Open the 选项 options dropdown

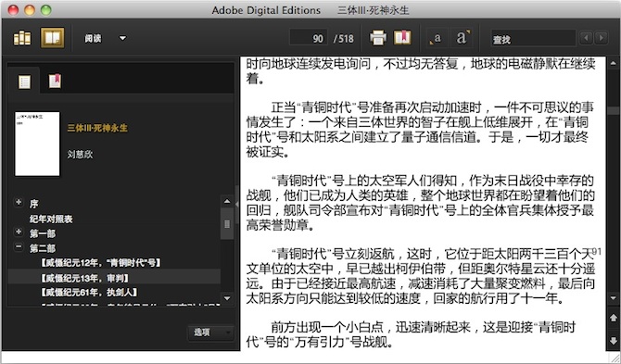tap(210, 333)
